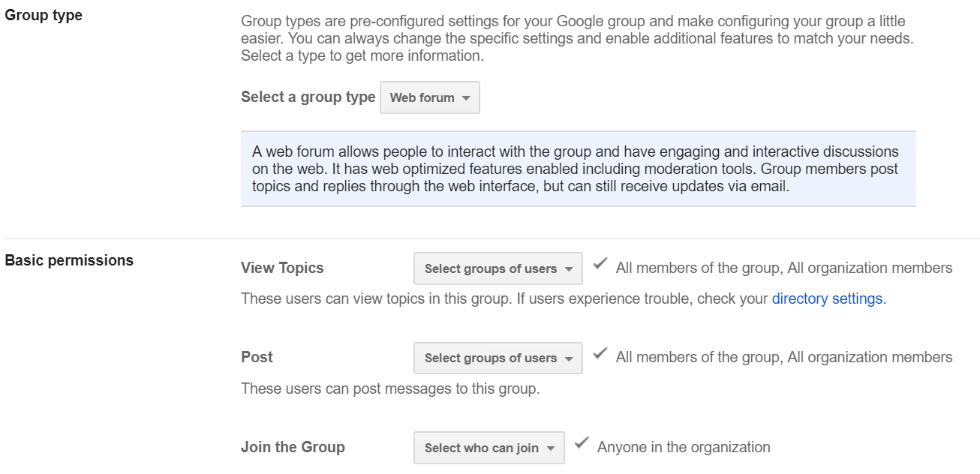Click the arrow icon on Select who can join
The width and height of the screenshot is (980, 474).
tap(551, 448)
